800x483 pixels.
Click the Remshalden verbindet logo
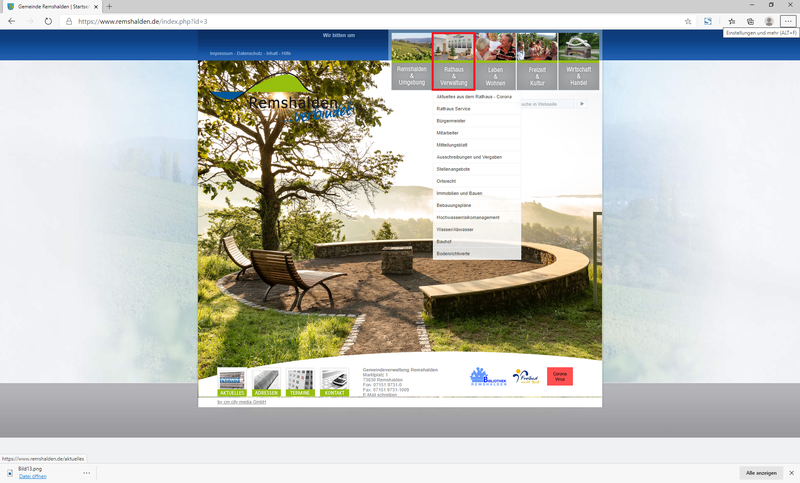pyautogui.click(x=282, y=98)
